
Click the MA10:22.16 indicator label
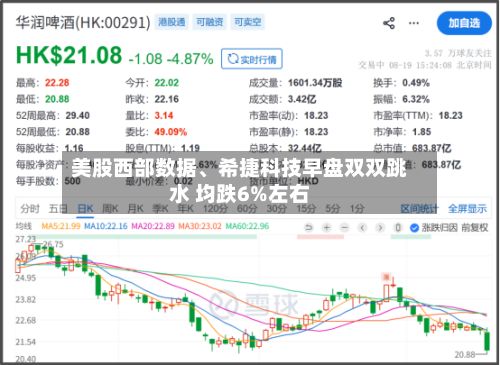click(106, 226)
